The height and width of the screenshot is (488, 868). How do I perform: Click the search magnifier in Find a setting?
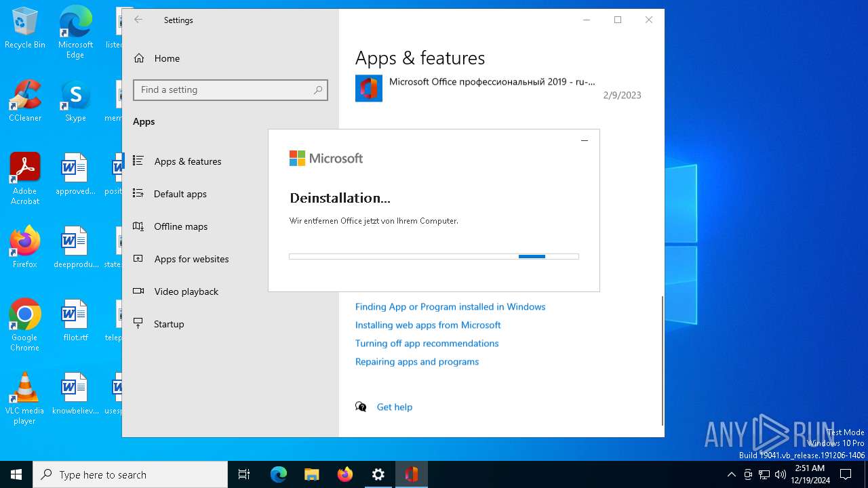[318, 89]
